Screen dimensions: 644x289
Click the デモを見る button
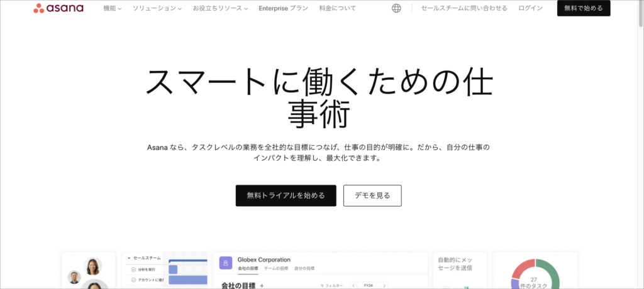(x=372, y=195)
